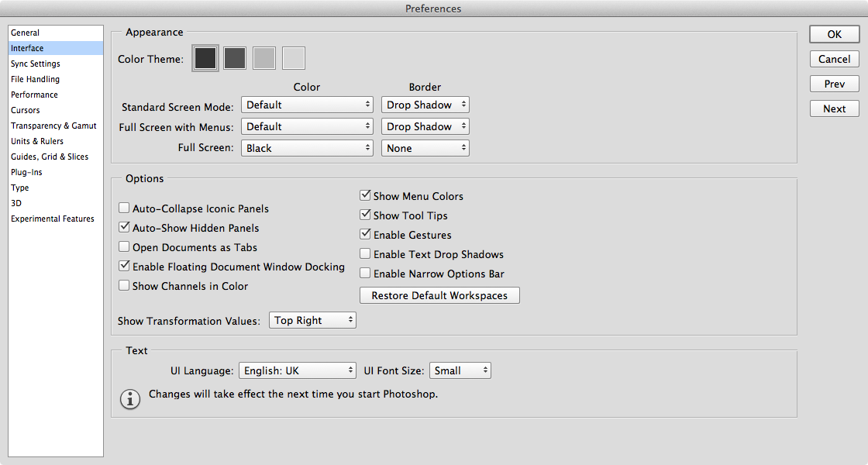
Task: Select Interface category in sidebar
Action: pyautogui.click(x=56, y=48)
